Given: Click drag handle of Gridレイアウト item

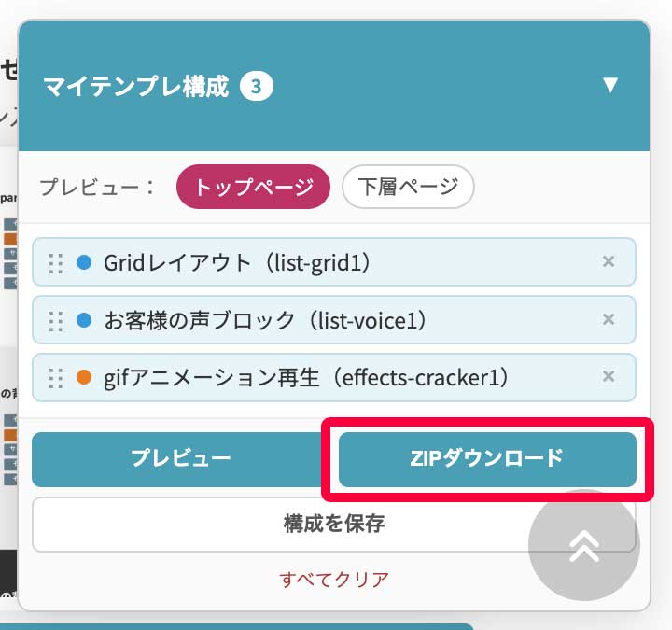Looking at the screenshot, I should tap(55, 262).
